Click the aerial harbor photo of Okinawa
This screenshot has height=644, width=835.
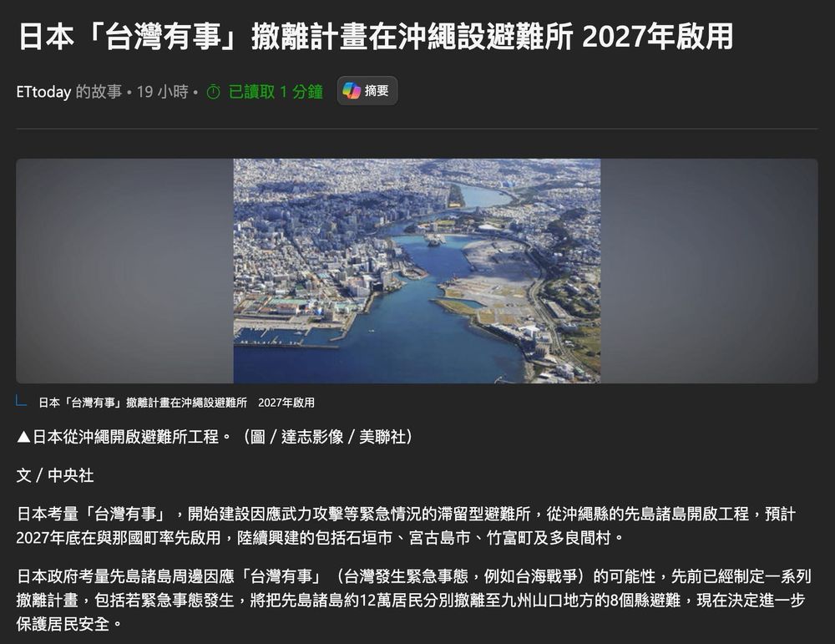pyautogui.click(x=417, y=271)
